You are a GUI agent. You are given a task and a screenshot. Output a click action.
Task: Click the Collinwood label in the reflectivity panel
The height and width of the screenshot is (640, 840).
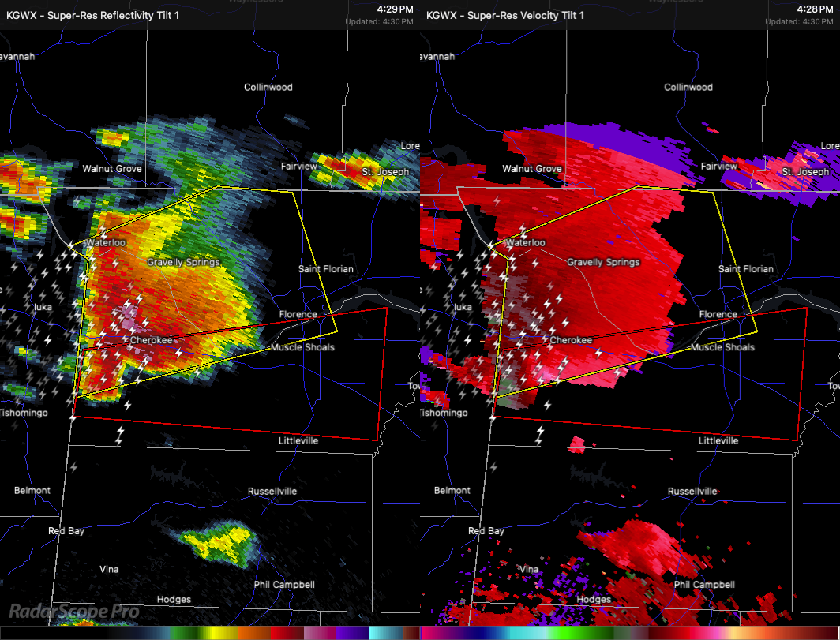(268, 88)
